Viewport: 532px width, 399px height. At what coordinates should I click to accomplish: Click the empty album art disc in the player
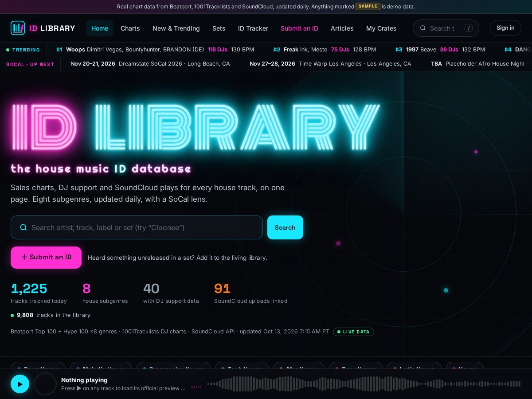tap(45, 384)
